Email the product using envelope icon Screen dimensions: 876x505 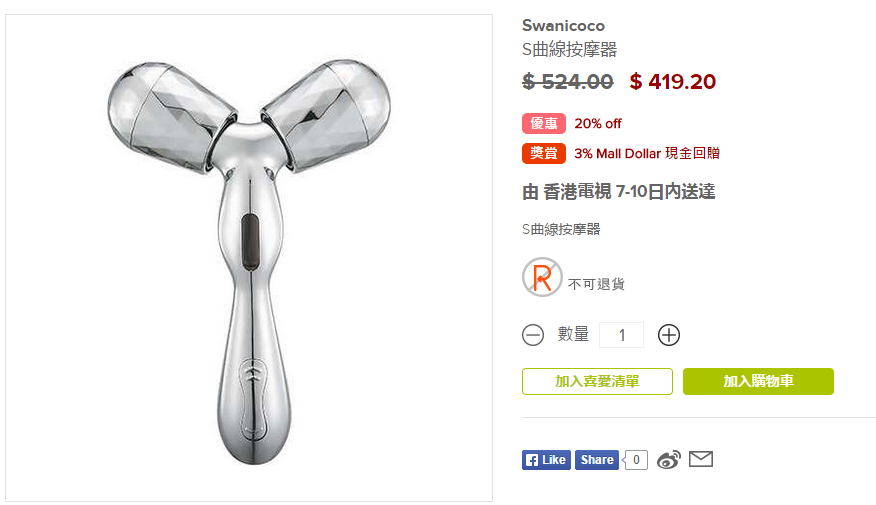point(701,459)
